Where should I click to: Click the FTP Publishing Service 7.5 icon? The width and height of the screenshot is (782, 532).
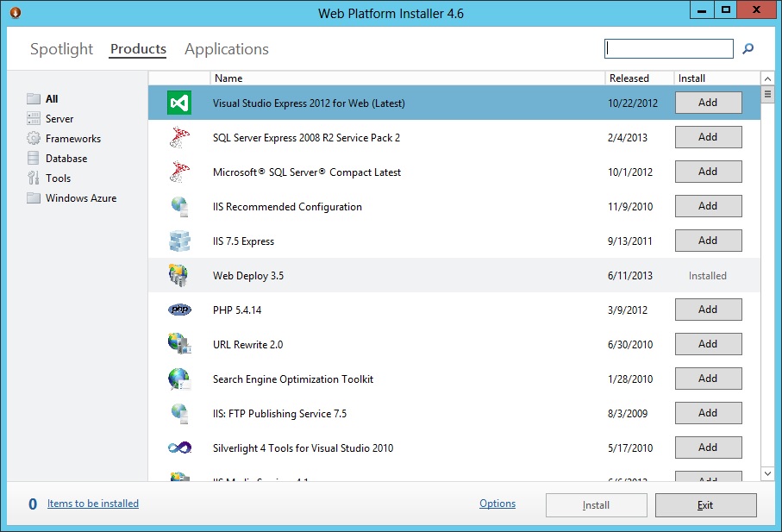[x=179, y=413]
